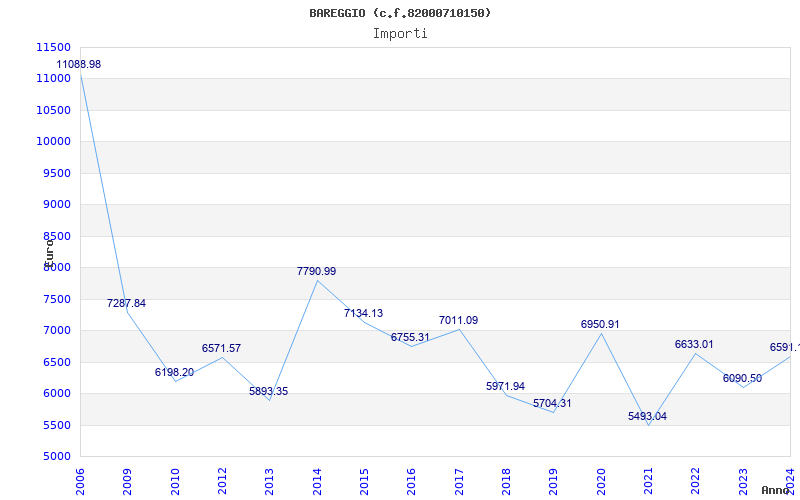Click data label 7134.13
Screen dimensions: 800x500
pyautogui.click(x=363, y=313)
